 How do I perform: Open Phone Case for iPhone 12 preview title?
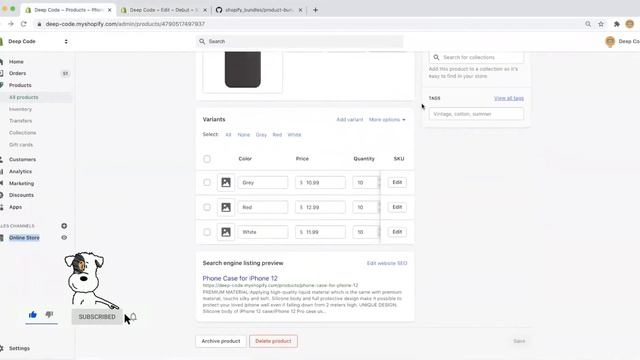click(x=240, y=278)
